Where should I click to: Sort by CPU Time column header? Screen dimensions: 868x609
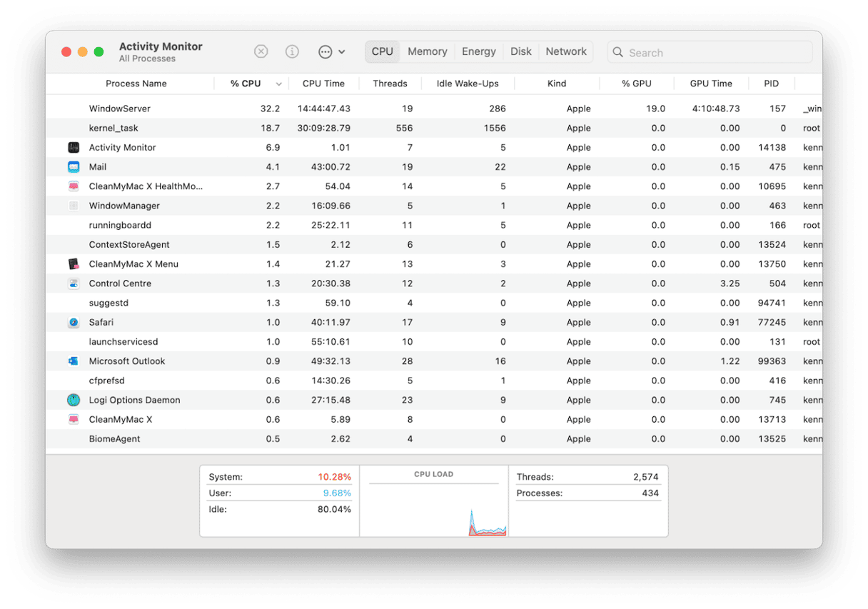pyautogui.click(x=323, y=84)
